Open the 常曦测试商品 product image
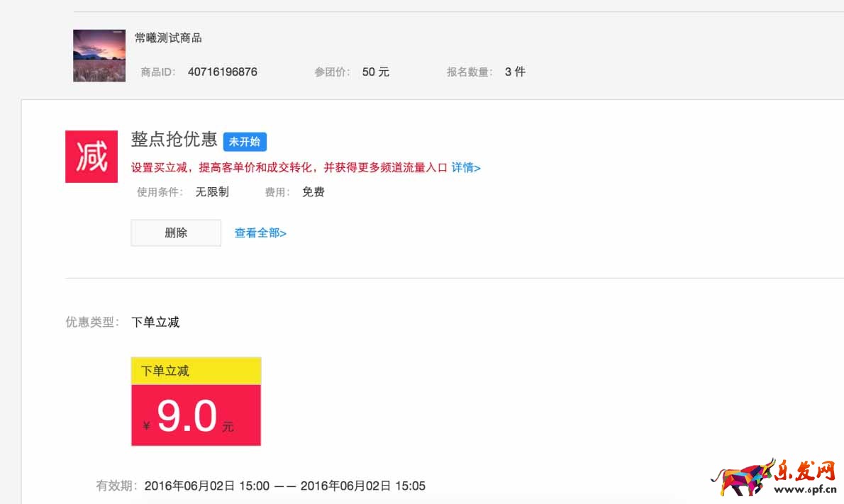This screenshot has height=504, width=844. 99,55
